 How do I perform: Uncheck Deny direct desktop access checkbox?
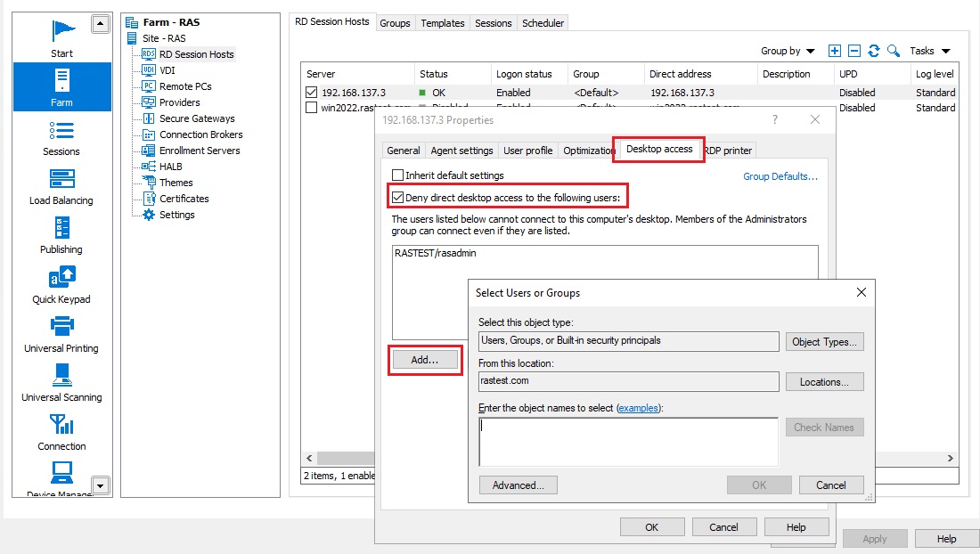point(397,198)
